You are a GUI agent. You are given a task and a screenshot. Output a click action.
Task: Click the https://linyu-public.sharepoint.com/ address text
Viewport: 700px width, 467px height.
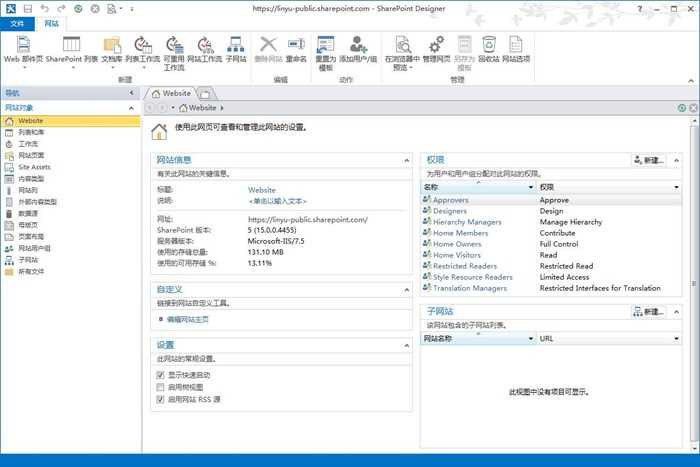click(x=308, y=219)
